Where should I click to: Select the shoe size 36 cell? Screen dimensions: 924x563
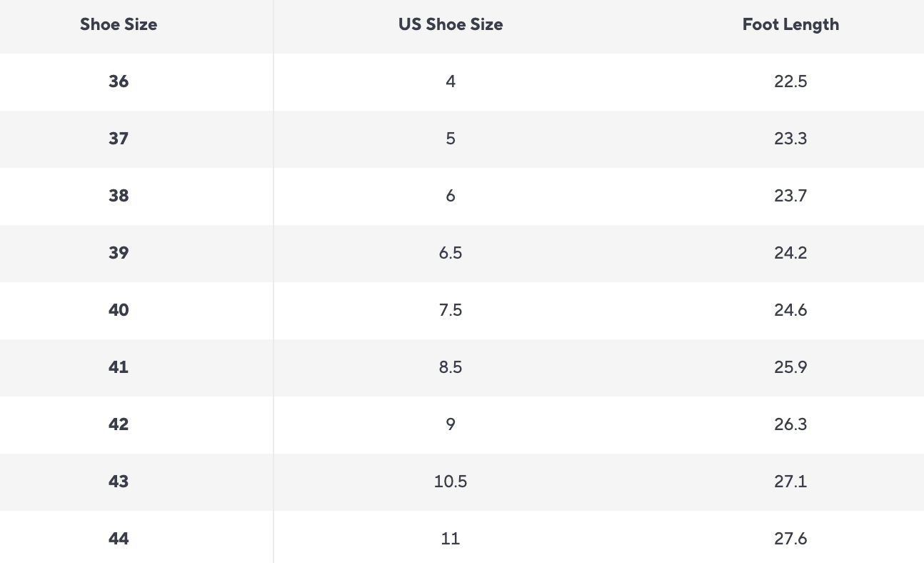(119, 81)
